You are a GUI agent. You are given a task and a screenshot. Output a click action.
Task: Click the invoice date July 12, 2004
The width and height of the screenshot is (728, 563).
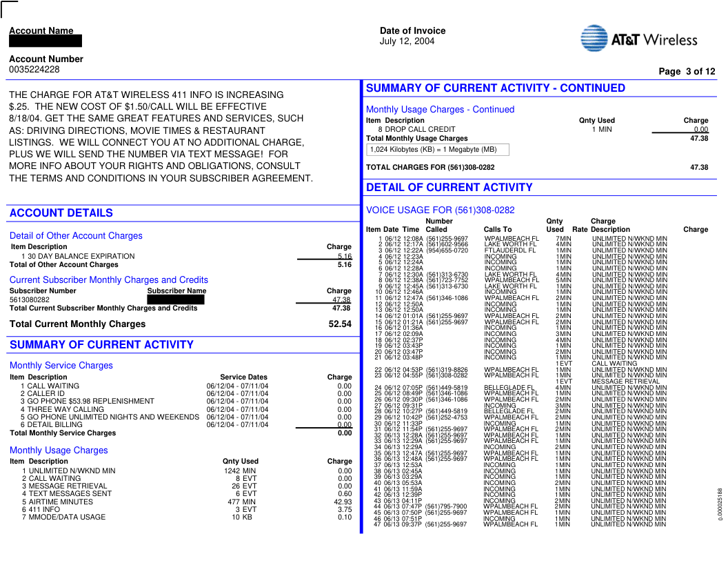coord(407,41)
